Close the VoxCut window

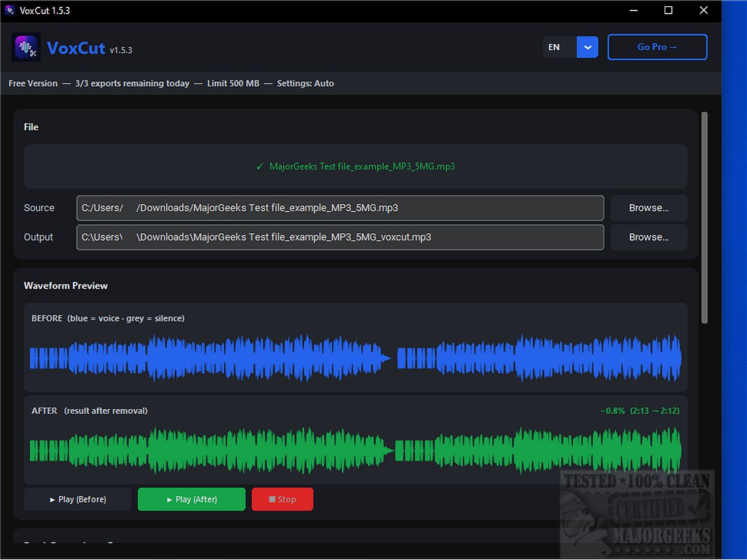[704, 11]
